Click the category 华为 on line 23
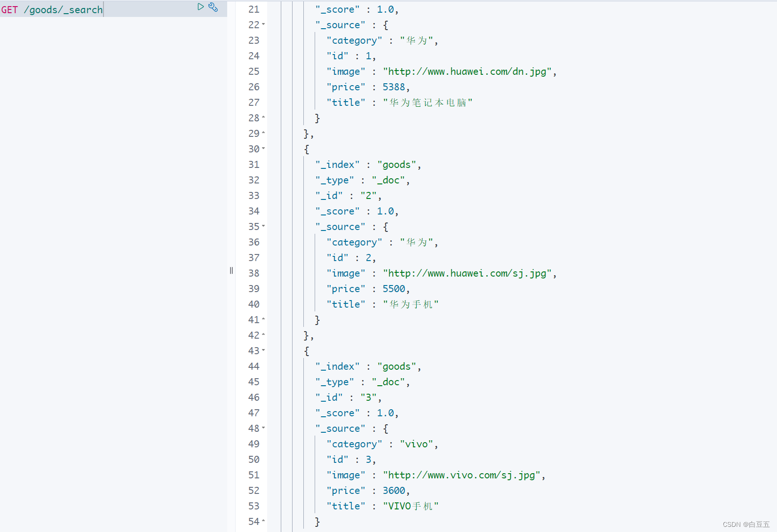Screen dimensions: 777x532 coord(417,40)
